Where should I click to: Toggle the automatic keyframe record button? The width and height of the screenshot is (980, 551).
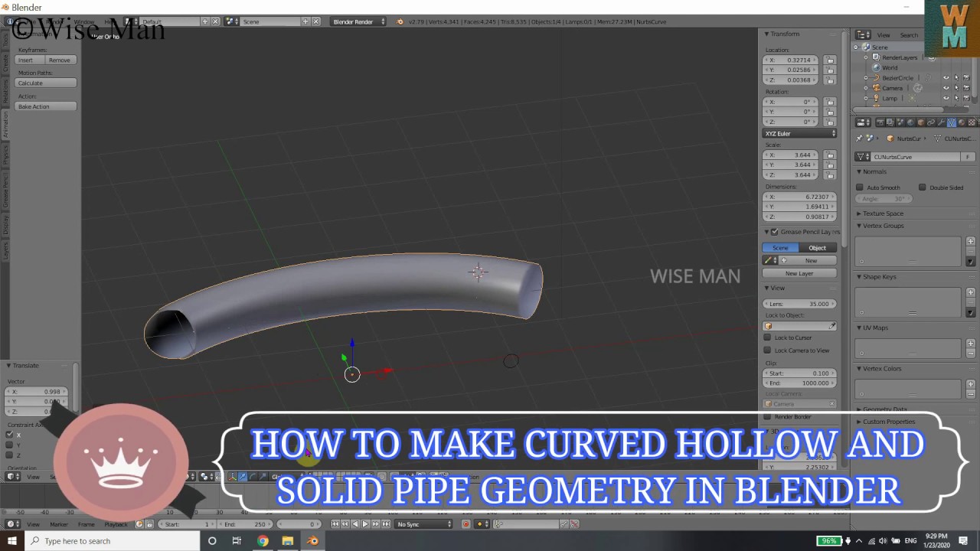(465, 524)
